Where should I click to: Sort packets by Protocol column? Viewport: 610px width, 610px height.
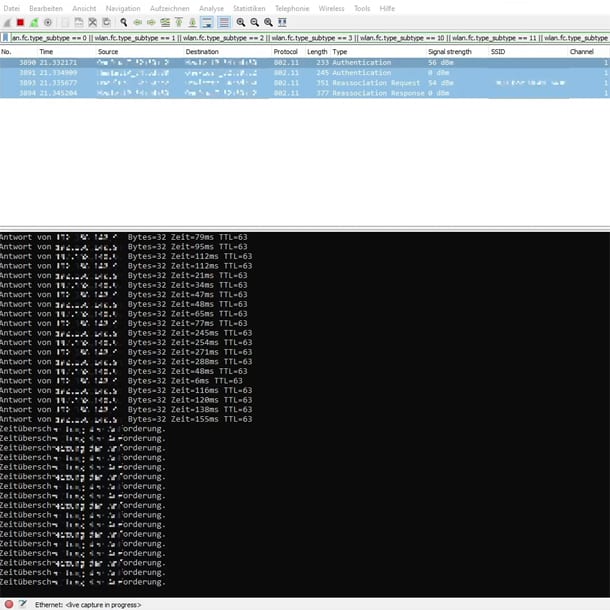click(x=285, y=51)
